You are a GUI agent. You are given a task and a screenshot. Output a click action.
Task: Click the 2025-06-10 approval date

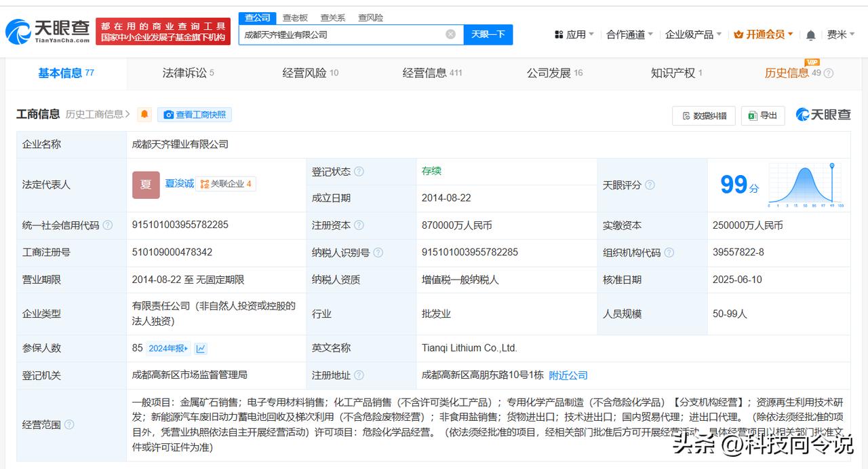(738, 280)
